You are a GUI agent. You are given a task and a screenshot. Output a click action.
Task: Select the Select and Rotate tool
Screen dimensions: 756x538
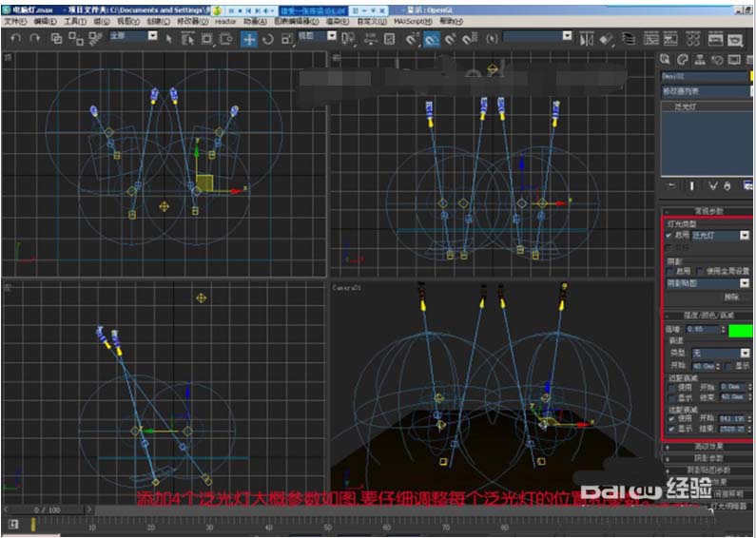pos(267,39)
